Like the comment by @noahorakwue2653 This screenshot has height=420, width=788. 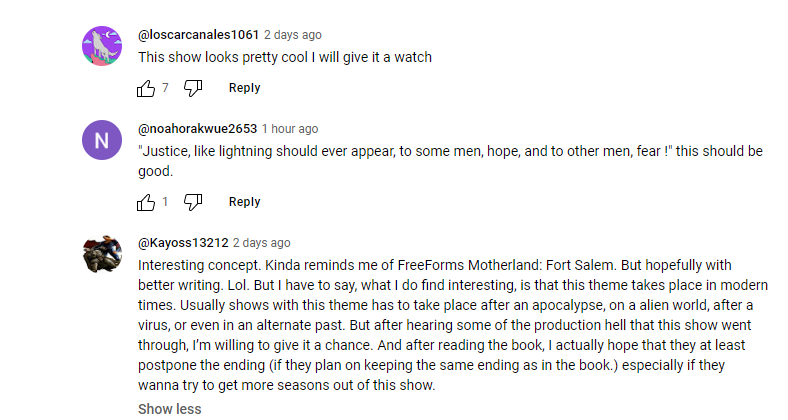pos(146,202)
